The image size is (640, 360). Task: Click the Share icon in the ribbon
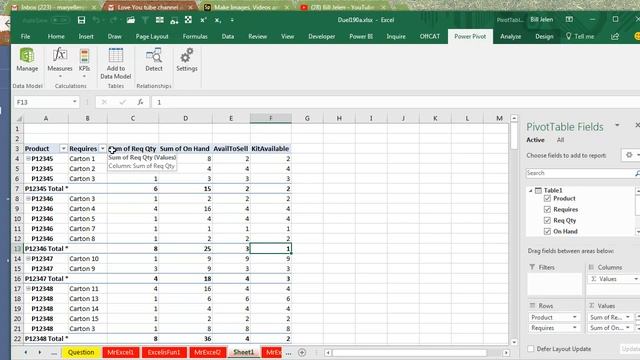(x=615, y=36)
